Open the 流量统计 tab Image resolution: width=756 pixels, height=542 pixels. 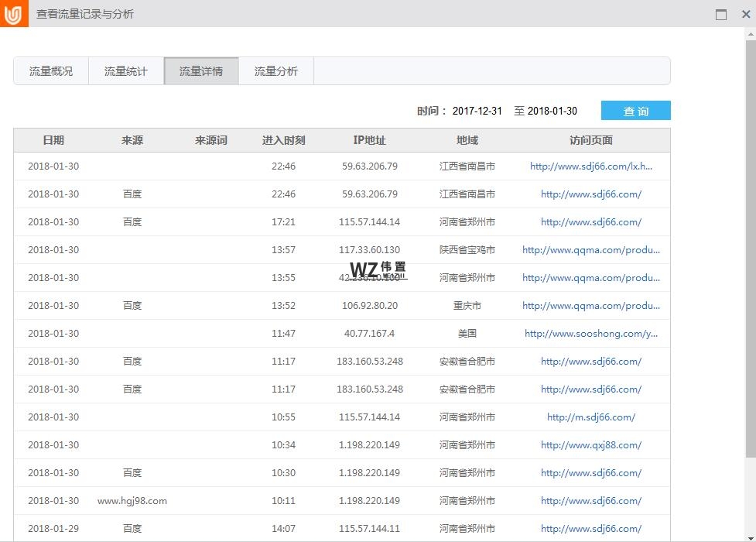coord(126,71)
